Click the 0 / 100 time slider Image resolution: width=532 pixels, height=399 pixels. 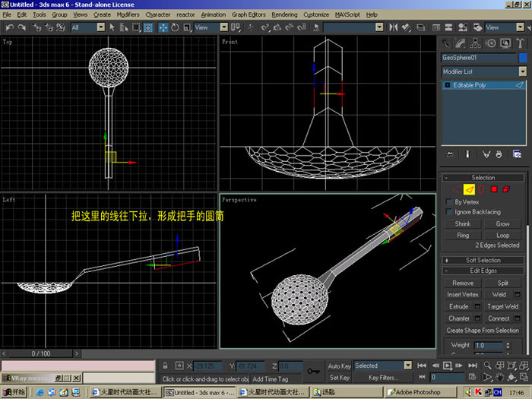click(x=41, y=353)
